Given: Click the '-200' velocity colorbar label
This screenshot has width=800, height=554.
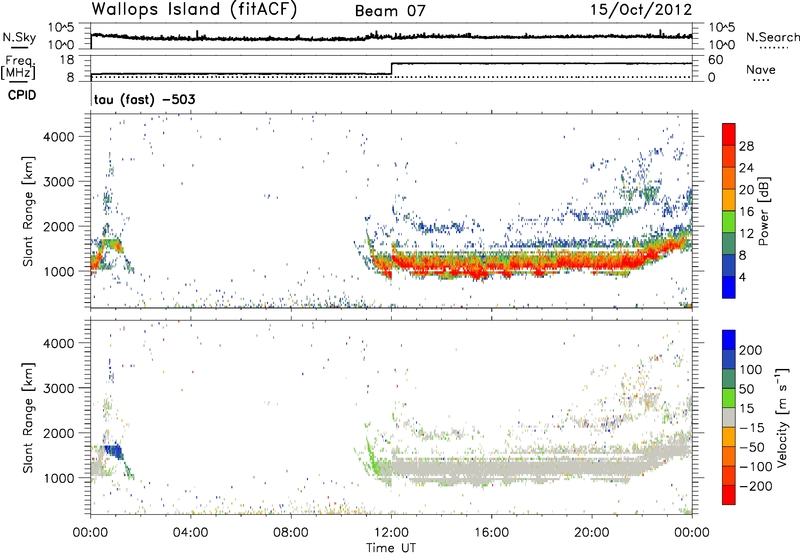Looking at the screenshot, I should coord(756,486).
